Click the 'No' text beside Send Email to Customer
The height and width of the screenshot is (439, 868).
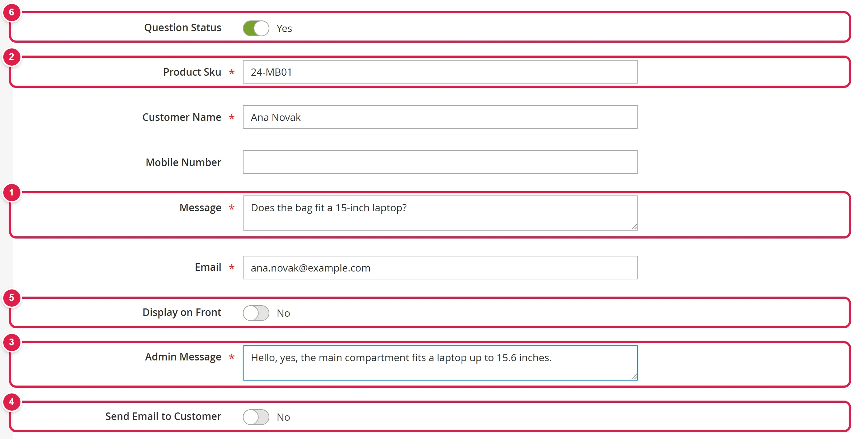283,417
